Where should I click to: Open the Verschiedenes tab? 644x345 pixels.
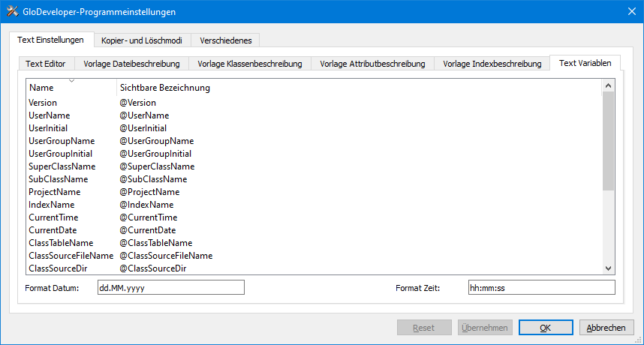[x=225, y=40]
